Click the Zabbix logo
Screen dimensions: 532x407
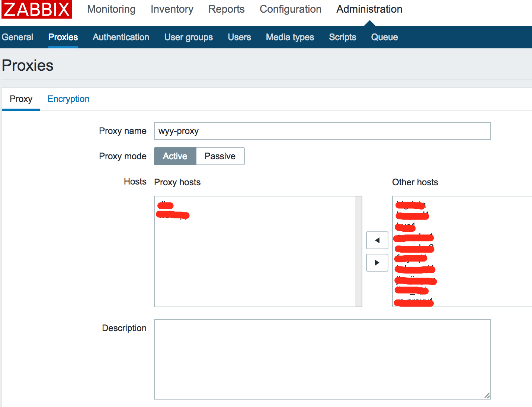(x=36, y=9)
